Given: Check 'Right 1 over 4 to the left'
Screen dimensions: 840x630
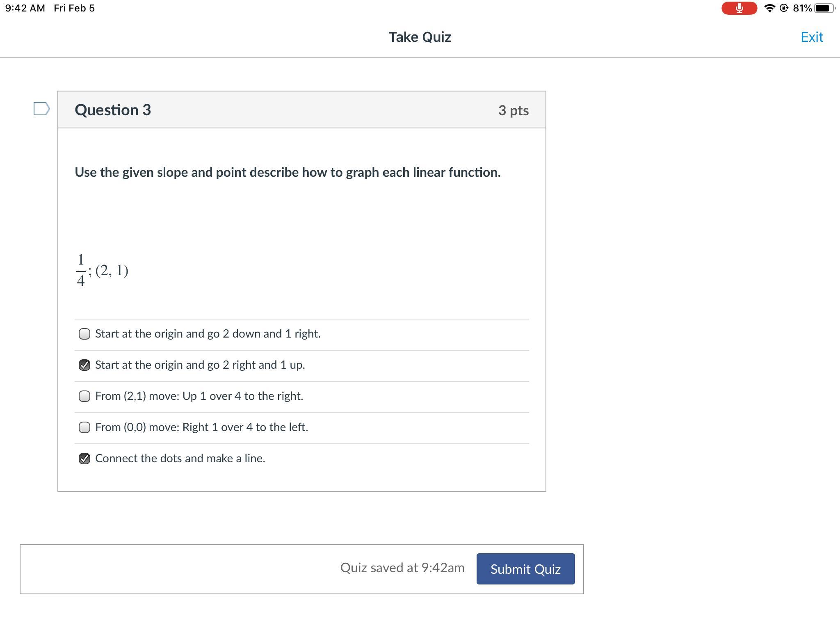Looking at the screenshot, I should 84,427.
